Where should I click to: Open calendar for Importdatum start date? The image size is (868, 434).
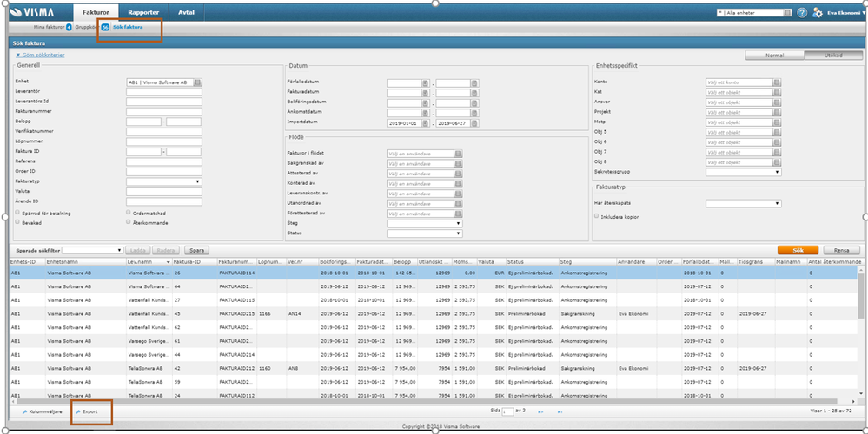tap(425, 122)
